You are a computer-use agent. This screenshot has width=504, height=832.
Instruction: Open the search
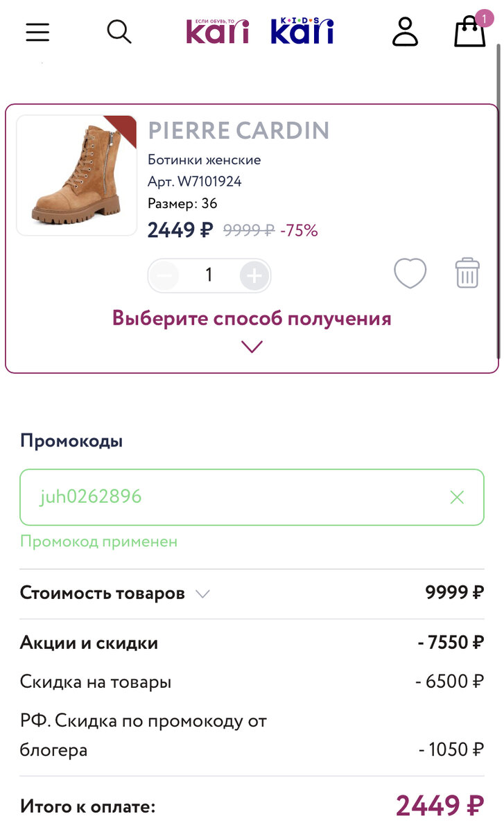[119, 32]
